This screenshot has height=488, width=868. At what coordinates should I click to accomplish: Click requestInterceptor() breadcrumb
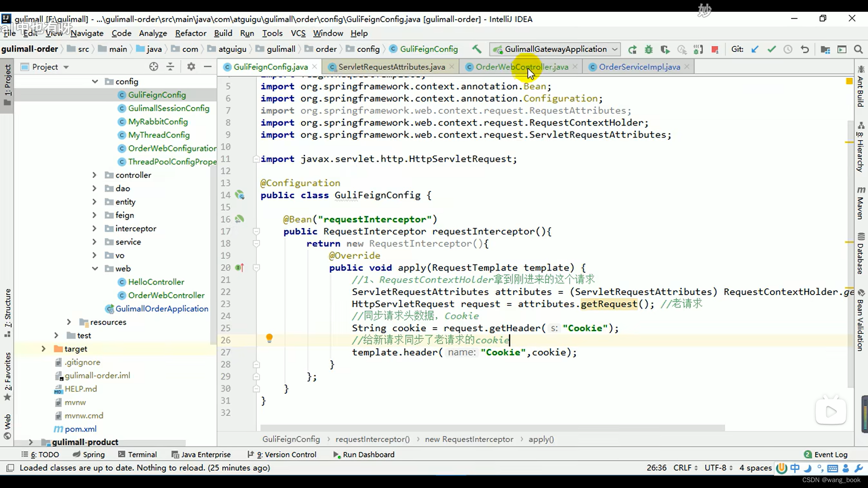(373, 439)
